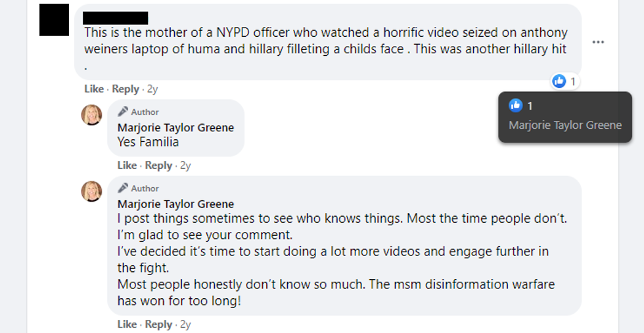Like the "I post things sometimes" reply
Screen dimensions: 644x333
coord(127,324)
